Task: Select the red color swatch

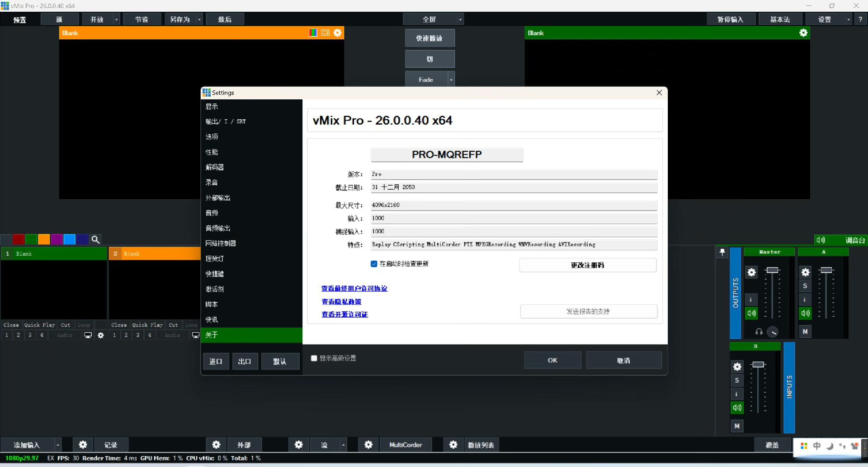Action: point(19,239)
